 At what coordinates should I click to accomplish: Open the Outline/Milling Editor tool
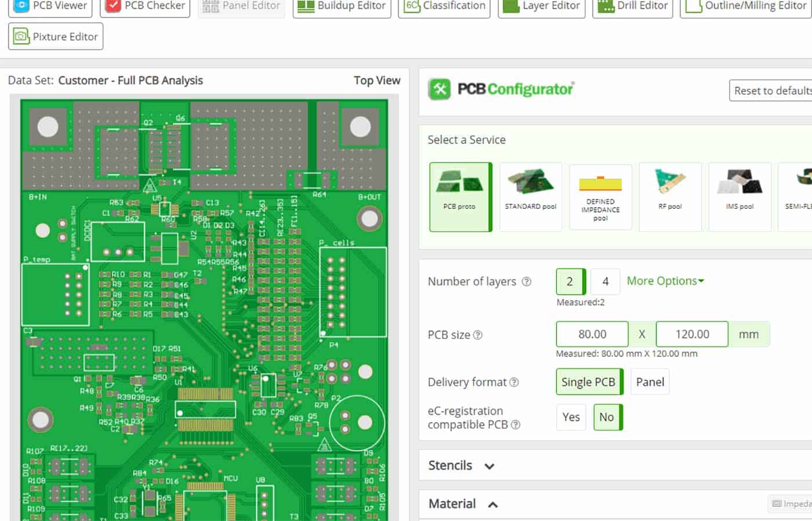point(746,6)
